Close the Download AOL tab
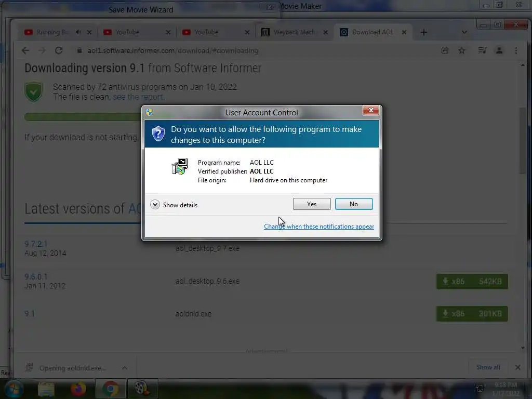This screenshot has width=532, height=399. tap(404, 32)
